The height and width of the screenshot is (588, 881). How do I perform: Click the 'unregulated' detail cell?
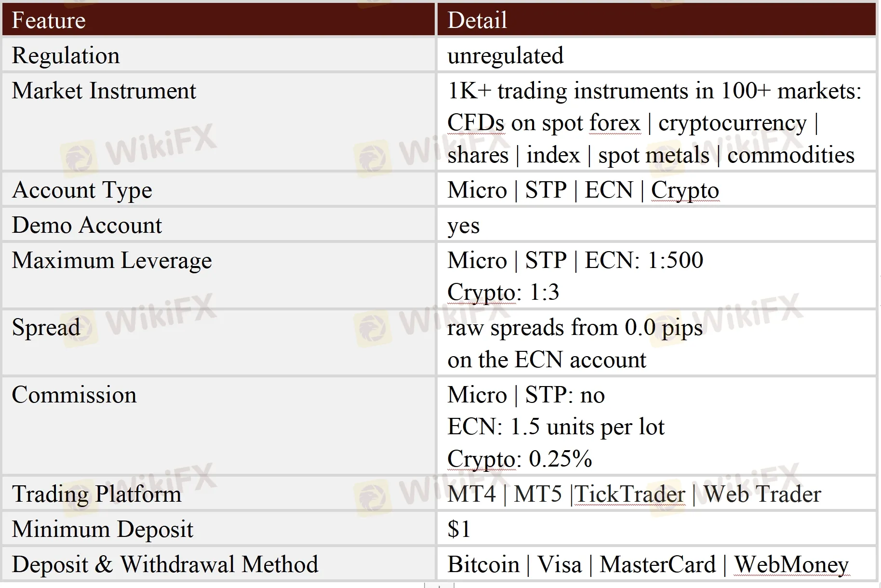pos(505,55)
